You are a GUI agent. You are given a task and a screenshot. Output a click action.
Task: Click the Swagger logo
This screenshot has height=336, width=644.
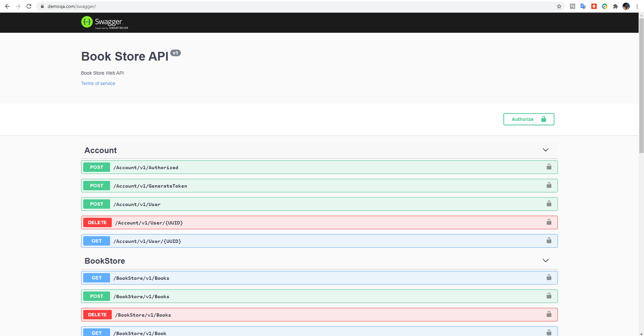tap(105, 23)
